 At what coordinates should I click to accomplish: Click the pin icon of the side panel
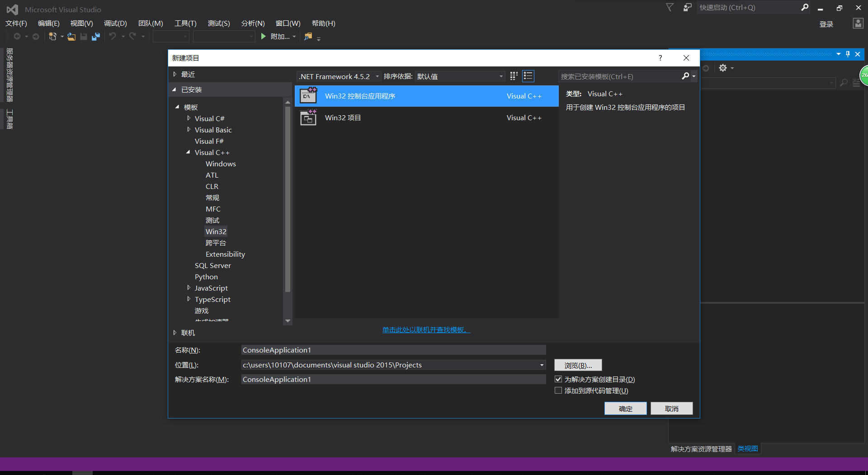coord(848,54)
